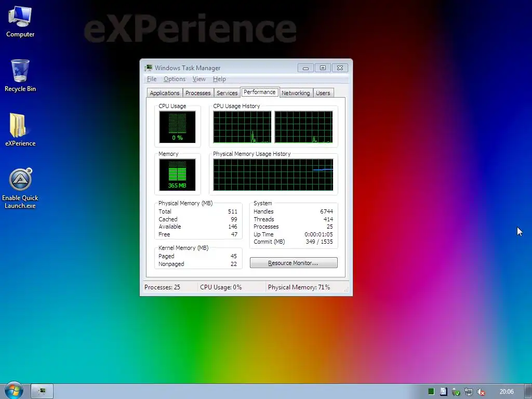Click status bar 'CPU Usage: 0%'
The image size is (532, 399).
221,287
